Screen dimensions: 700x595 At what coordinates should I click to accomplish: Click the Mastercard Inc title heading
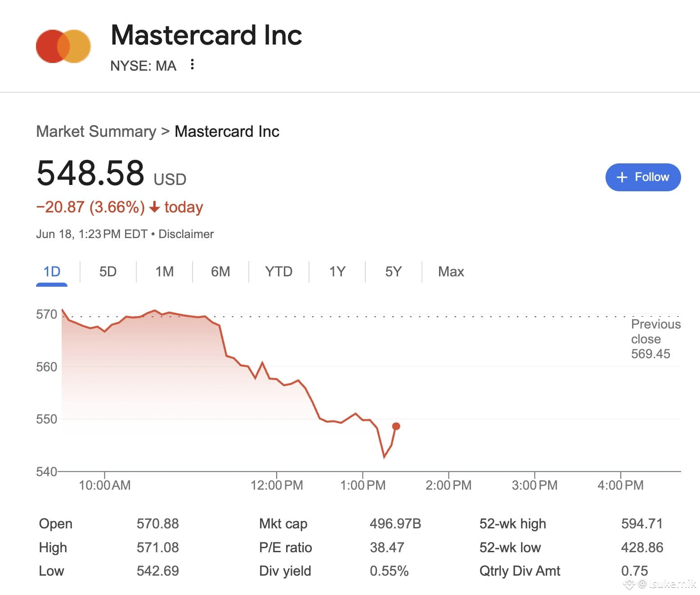(206, 35)
